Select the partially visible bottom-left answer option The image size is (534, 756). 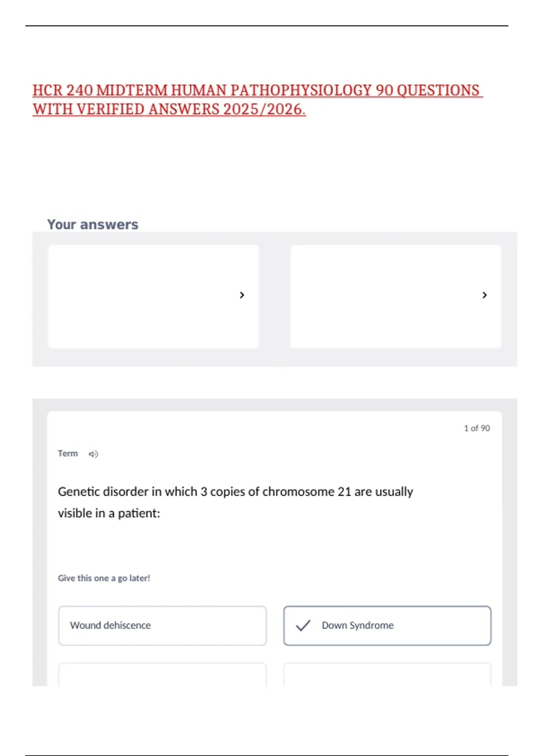tap(162, 675)
